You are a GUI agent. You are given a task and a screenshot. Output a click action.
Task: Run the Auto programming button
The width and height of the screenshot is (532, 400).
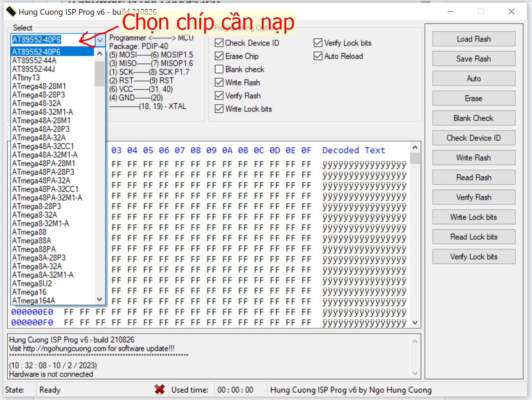474,78
